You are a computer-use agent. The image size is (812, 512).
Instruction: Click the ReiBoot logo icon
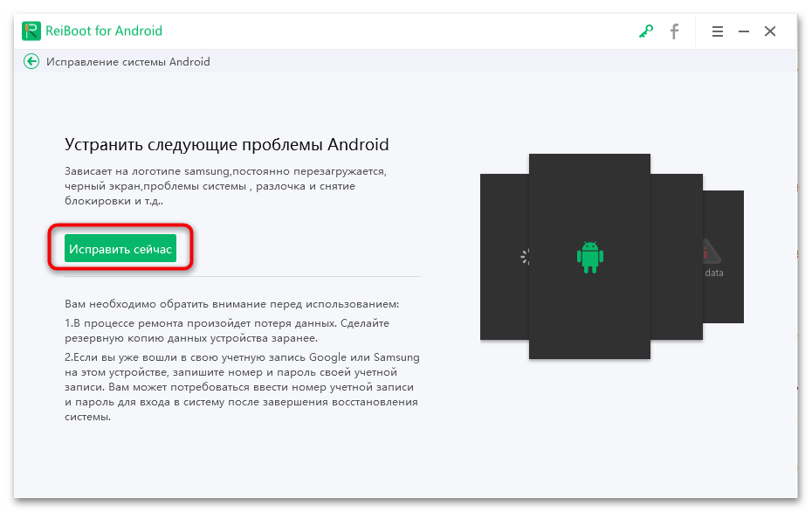coord(31,31)
